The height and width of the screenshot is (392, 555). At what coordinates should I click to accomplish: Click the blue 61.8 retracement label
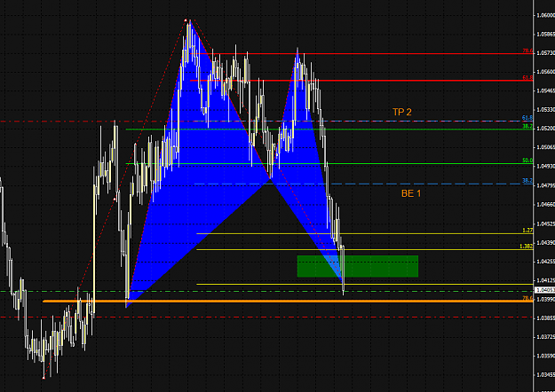pyautogui.click(x=527, y=118)
